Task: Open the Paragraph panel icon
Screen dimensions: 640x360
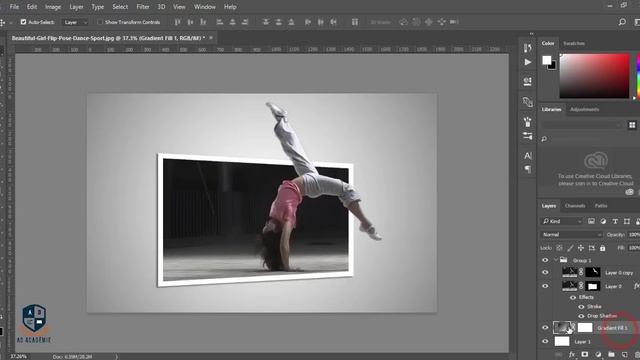Action: [x=527, y=169]
